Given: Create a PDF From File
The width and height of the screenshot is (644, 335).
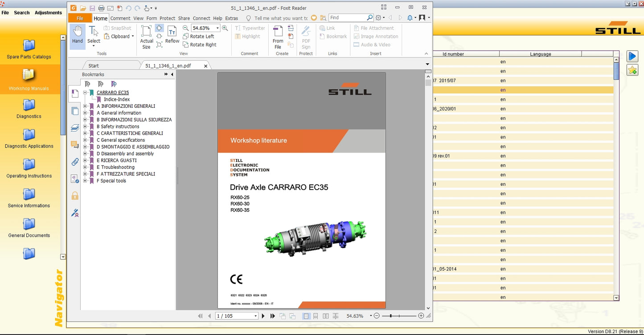Looking at the screenshot, I should [278, 37].
